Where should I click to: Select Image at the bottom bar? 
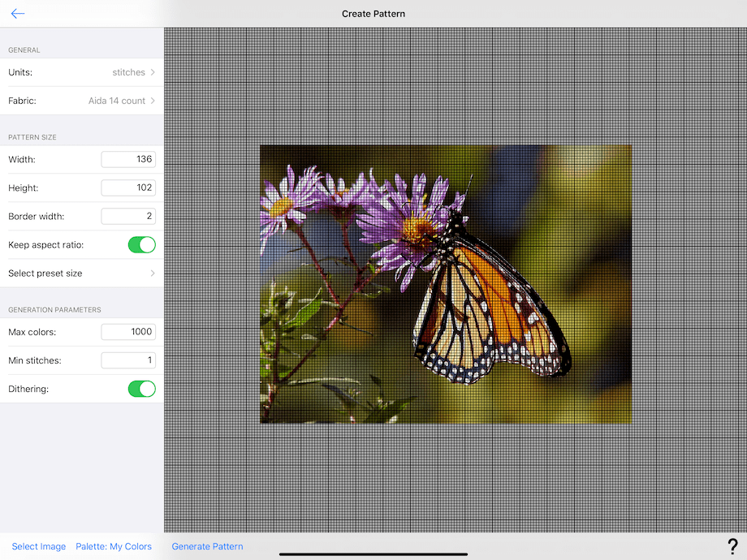tap(38, 546)
